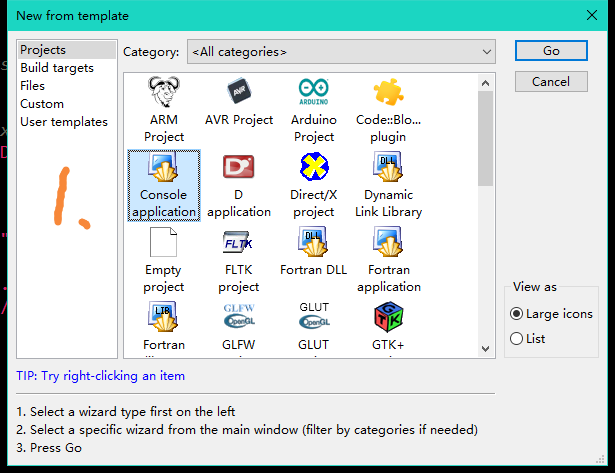Click the 'TIP: Try right-clicking an item' text
This screenshot has width=615, height=473.
[x=100, y=376]
